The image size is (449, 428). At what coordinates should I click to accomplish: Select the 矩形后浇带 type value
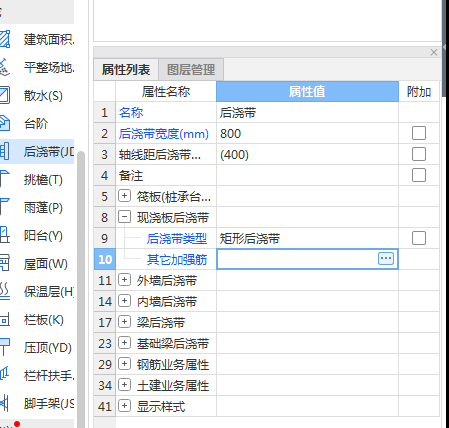[307, 239]
